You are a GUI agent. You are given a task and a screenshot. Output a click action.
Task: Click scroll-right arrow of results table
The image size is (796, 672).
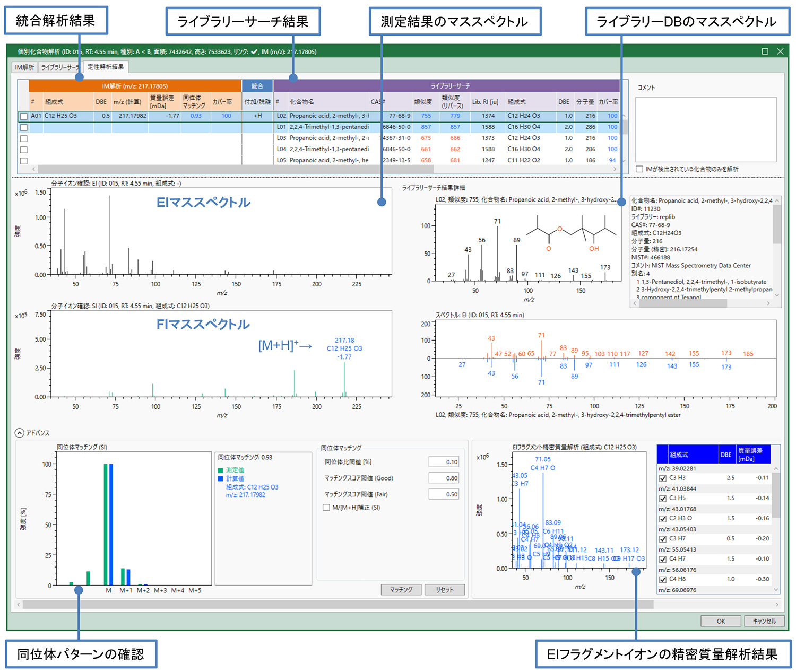[x=615, y=169]
